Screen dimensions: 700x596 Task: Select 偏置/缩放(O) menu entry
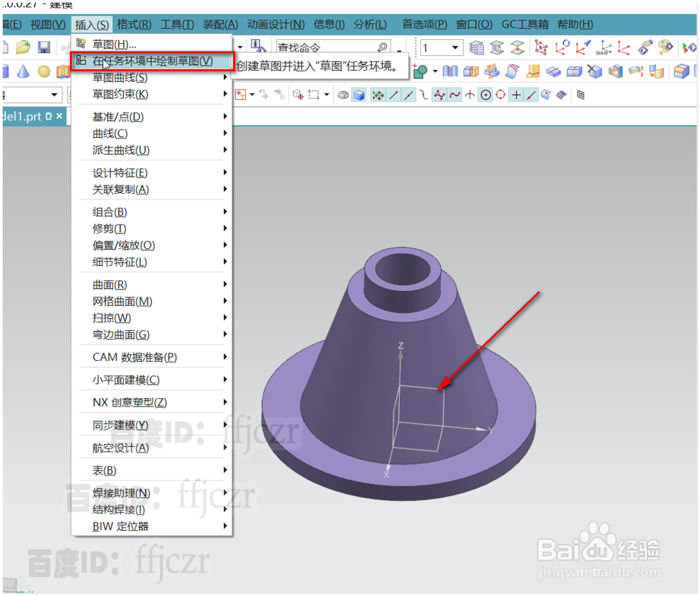[x=152, y=246]
